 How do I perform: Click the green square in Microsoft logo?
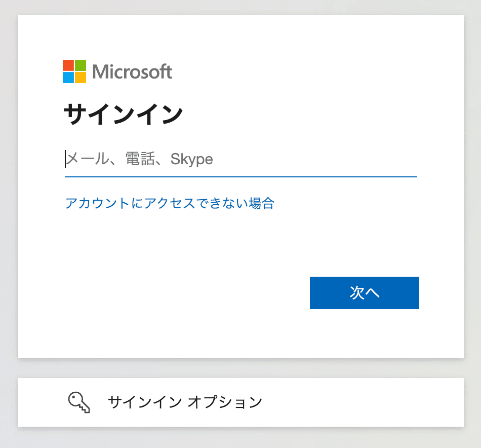coord(81,65)
